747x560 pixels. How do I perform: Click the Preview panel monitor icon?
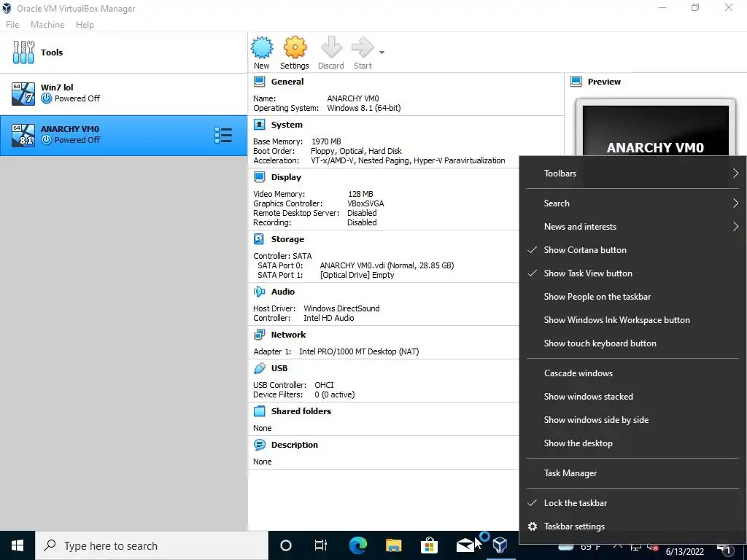576,82
